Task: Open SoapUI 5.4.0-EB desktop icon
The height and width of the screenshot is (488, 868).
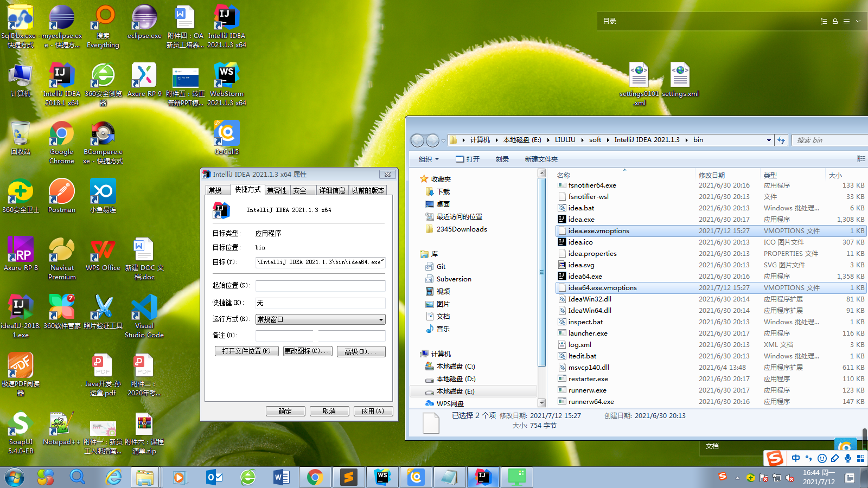Action: (x=21, y=432)
